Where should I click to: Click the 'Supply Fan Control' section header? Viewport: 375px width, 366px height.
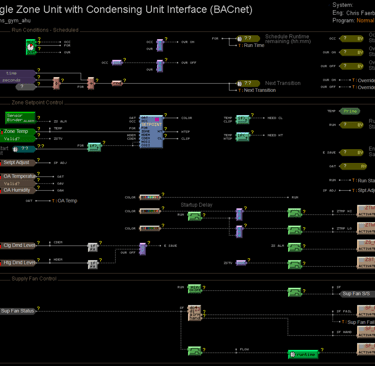[34, 279]
